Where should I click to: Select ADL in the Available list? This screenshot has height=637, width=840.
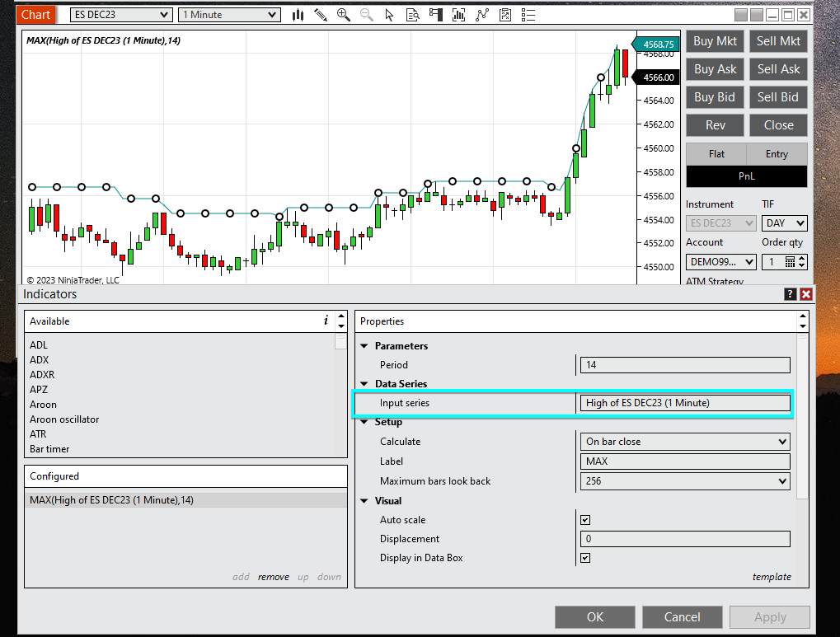pyautogui.click(x=39, y=345)
